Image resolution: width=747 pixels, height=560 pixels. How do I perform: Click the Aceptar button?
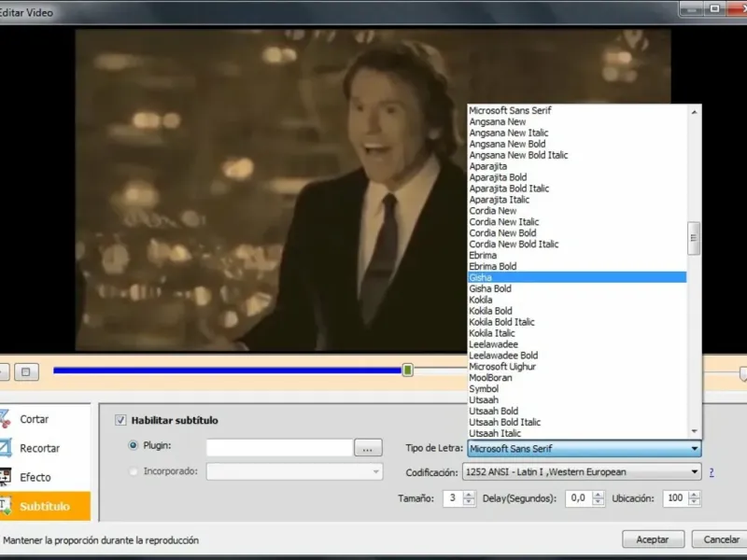click(x=653, y=539)
